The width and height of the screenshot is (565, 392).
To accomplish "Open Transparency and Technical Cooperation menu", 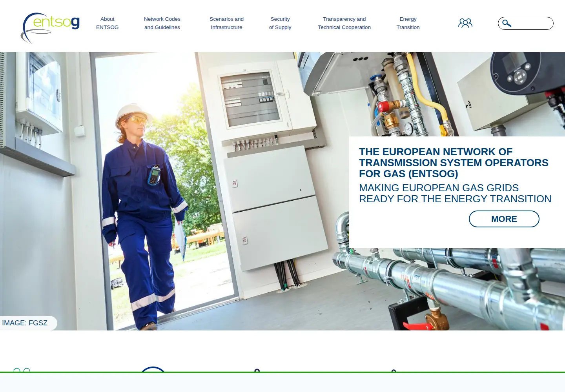I will [344, 23].
